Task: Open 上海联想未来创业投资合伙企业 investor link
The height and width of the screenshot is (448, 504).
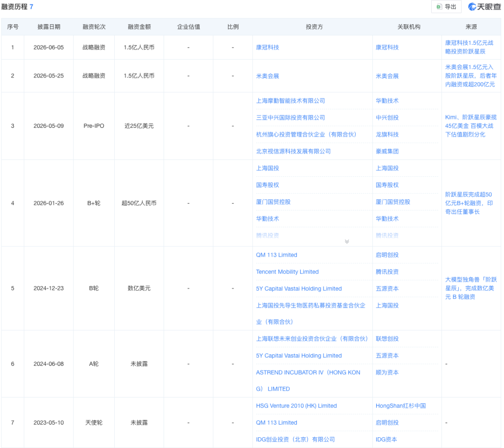Action: click(x=312, y=339)
